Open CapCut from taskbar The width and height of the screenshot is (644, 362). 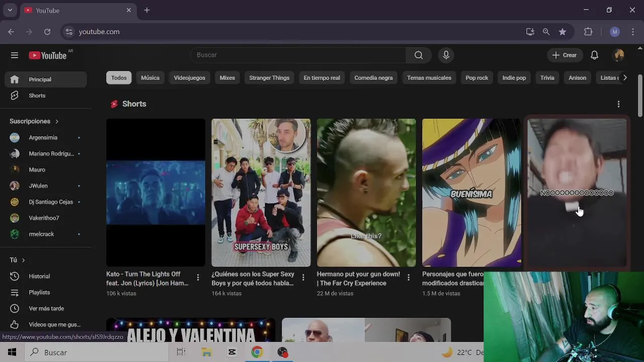click(x=232, y=352)
